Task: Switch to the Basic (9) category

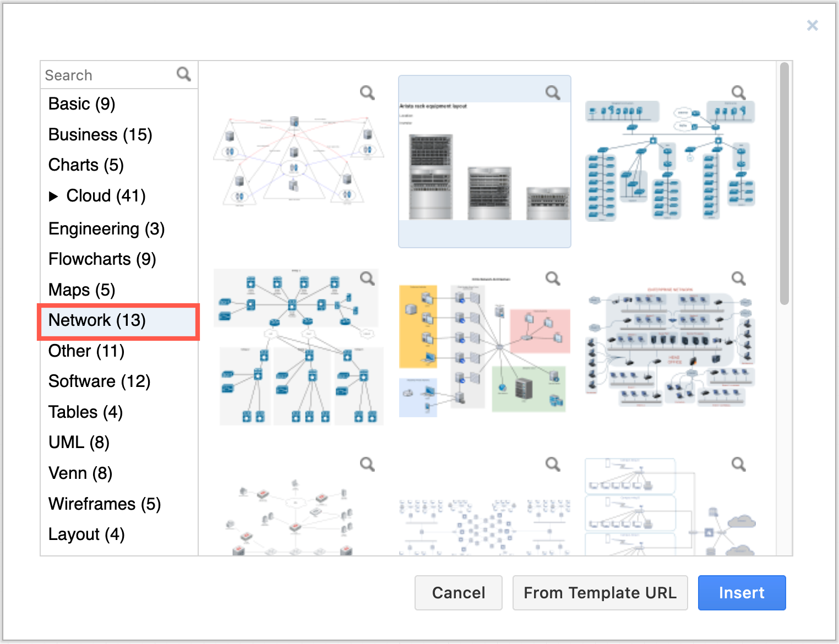Action: [81, 103]
